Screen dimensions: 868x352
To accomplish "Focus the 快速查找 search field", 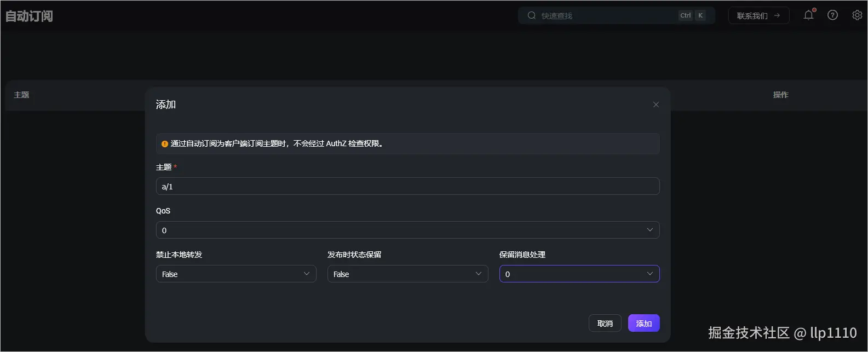I will (x=617, y=15).
